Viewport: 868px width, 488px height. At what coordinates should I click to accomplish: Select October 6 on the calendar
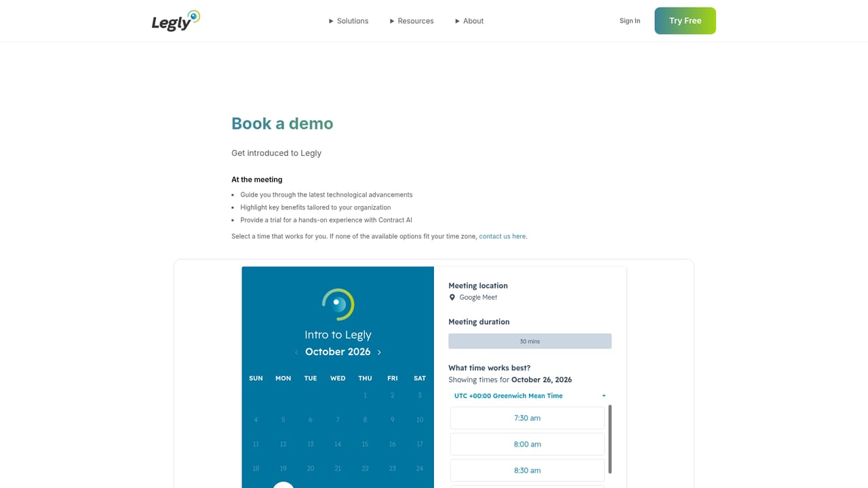click(311, 420)
